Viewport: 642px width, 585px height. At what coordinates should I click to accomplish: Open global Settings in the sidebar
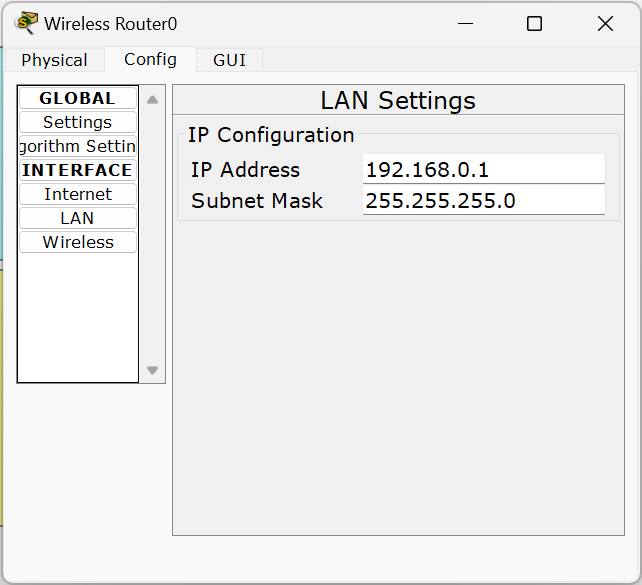[x=77, y=122]
